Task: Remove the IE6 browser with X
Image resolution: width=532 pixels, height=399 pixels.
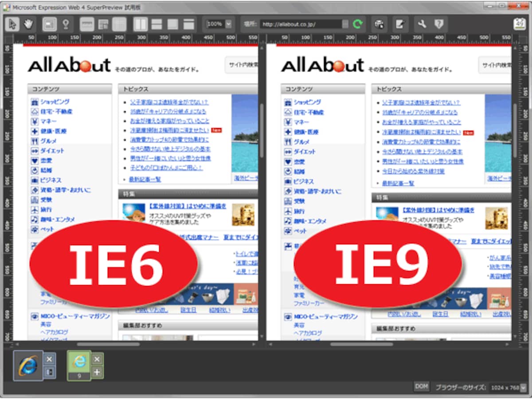Action: click(50, 359)
